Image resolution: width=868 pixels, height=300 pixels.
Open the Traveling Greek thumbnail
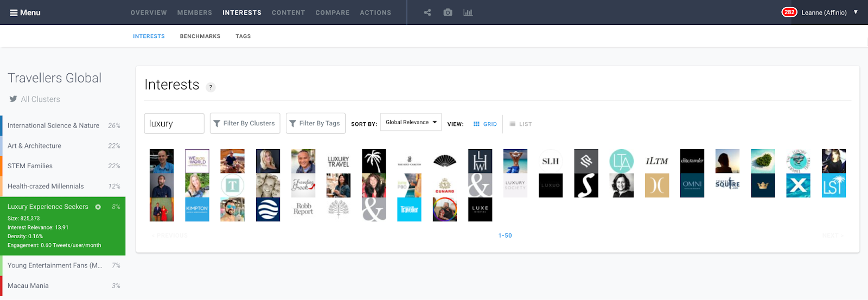[303, 186]
